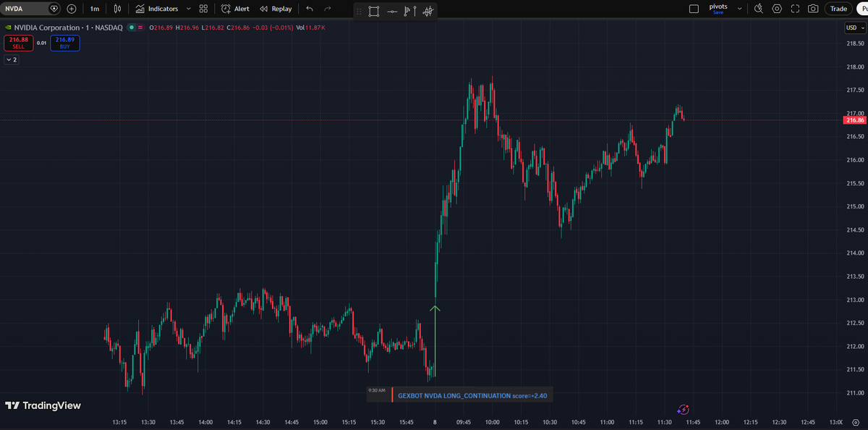Expand the collapsed indicators legend showing 2

pyautogui.click(x=12, y=60)
